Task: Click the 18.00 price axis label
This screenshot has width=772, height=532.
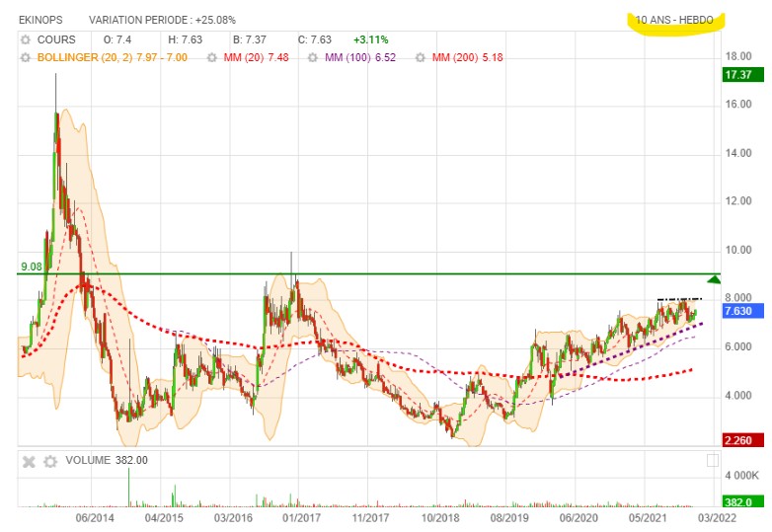Action: point(738,56)
